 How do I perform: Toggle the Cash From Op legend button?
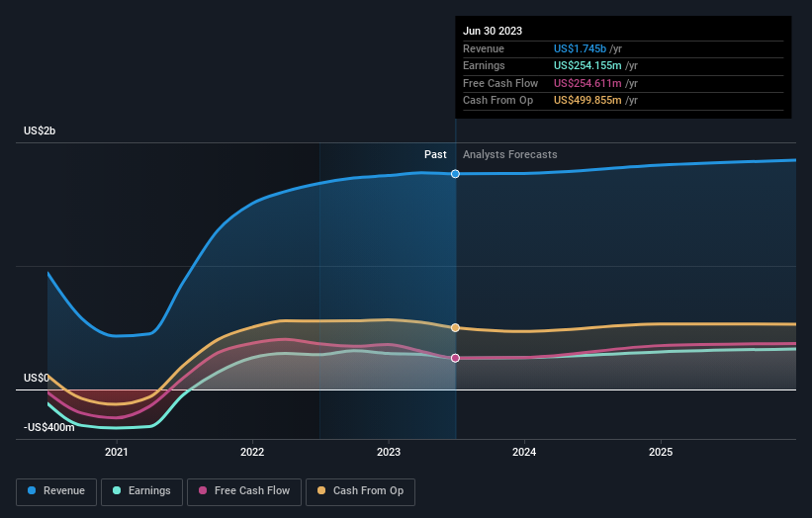click(360, 491)
